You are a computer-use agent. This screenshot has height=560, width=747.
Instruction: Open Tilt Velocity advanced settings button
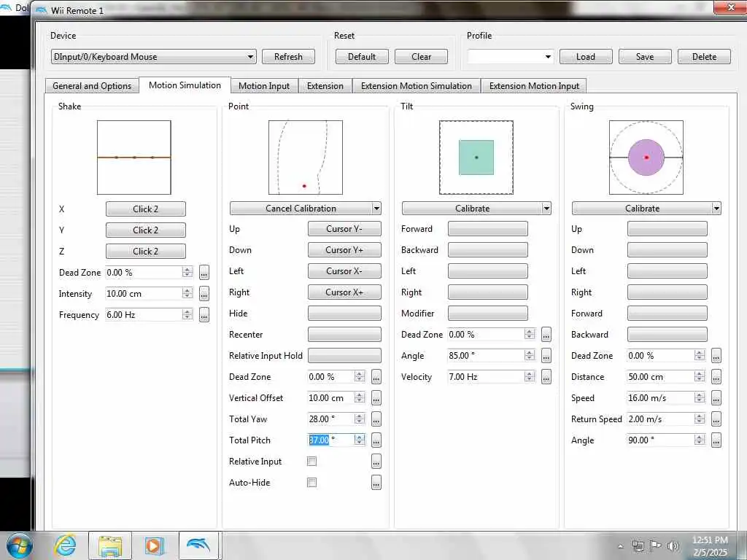click(546, 377)
